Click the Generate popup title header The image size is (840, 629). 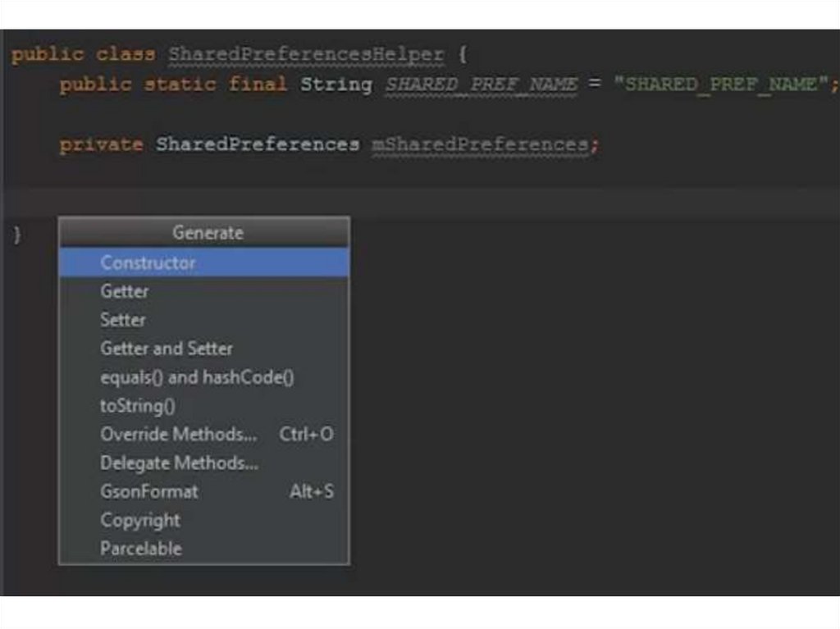click(x=208, y=233)
